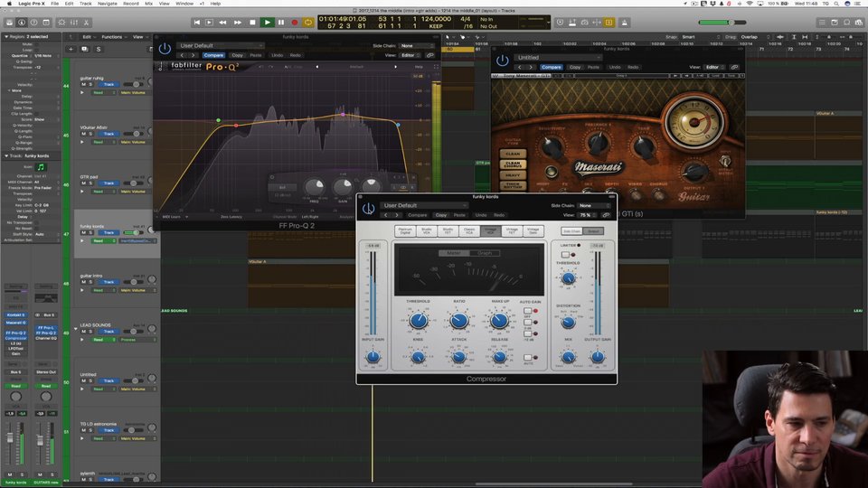
Task: Select CLEAN guitar type in Maserati plugin
Action: 513,154
